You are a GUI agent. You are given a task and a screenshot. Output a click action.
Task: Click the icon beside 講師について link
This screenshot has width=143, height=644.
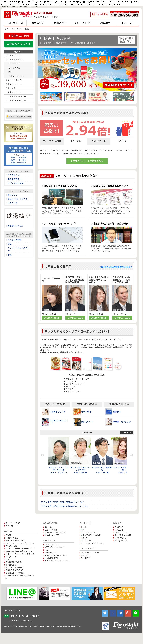point(77,422)
